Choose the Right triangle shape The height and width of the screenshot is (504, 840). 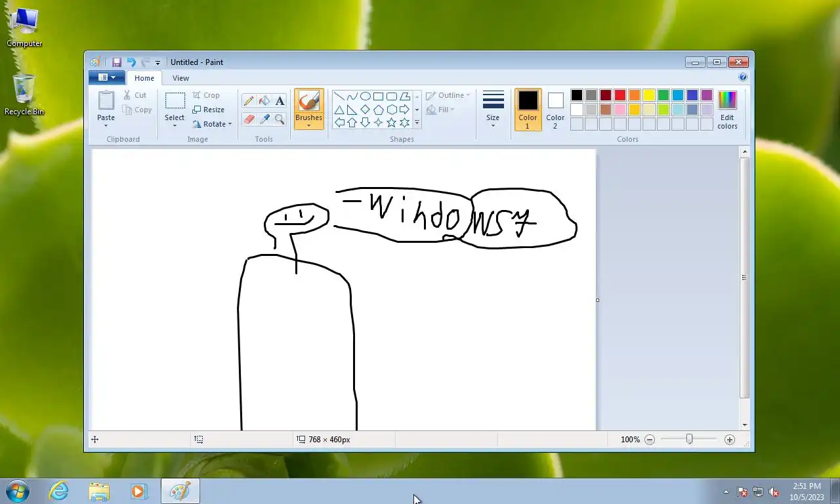(352, 110)
